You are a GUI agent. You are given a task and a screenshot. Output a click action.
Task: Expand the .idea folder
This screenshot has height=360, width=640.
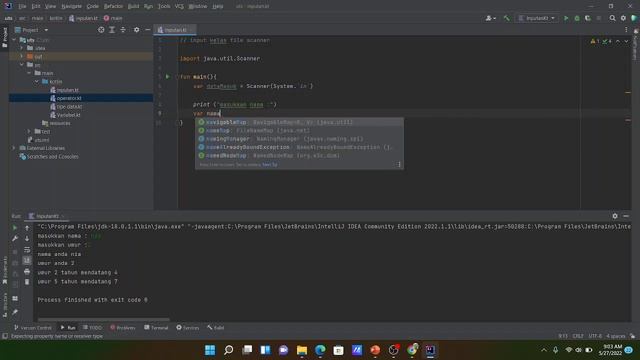22,48
